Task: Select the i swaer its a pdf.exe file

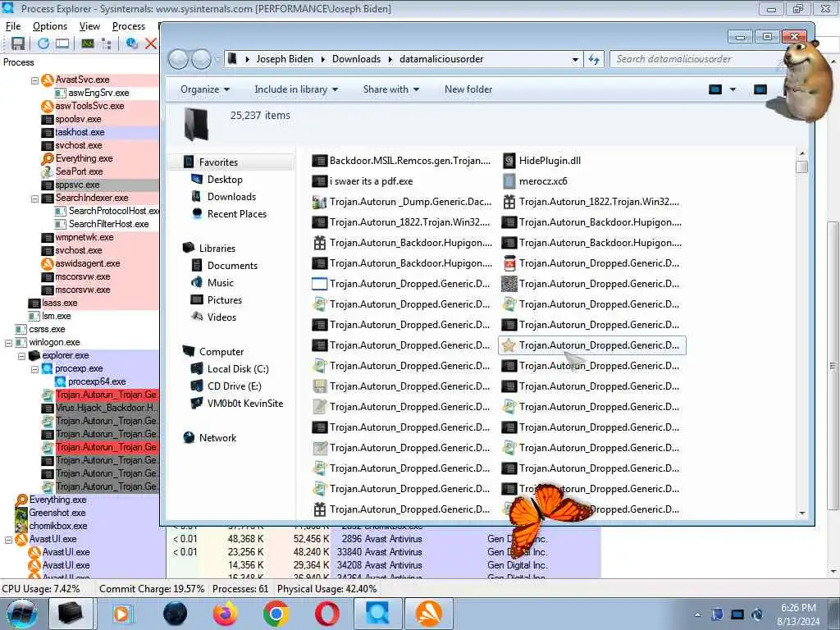Action: point(363,181)
